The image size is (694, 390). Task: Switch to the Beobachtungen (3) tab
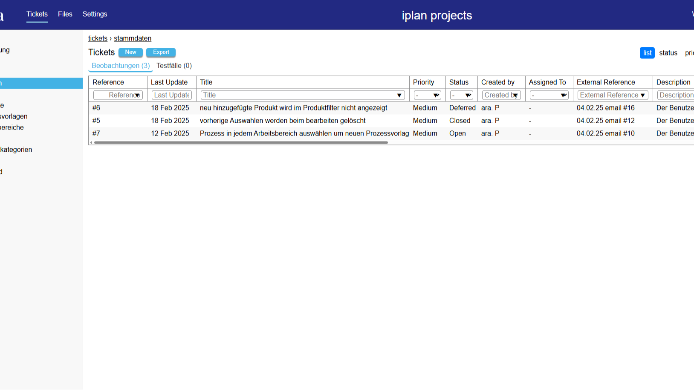(x=120, y=66)
